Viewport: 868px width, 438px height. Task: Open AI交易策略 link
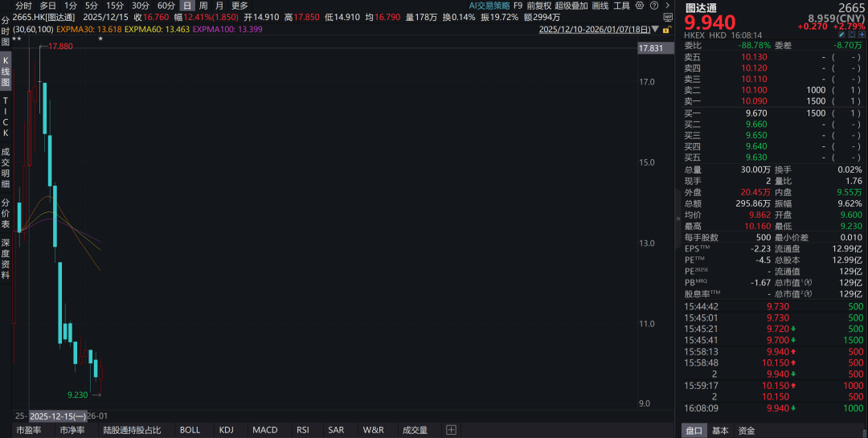tap(489, 6)
